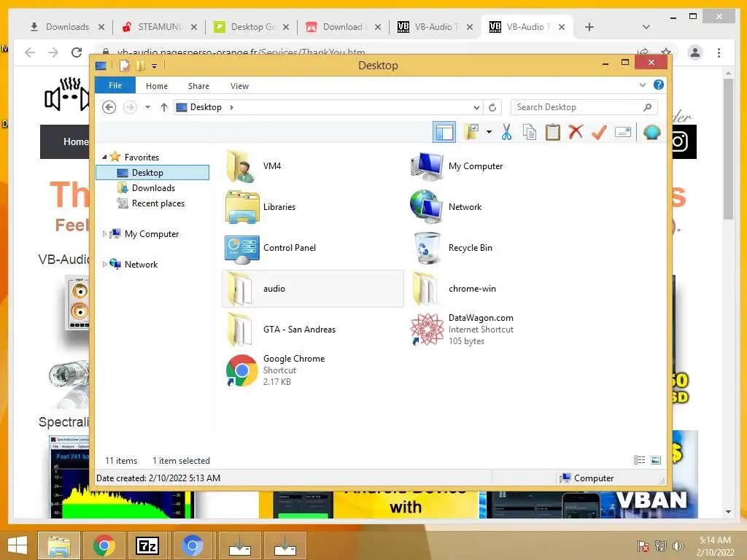
Task: Select the VM4 user folder
Action: [x=312, y=166]
